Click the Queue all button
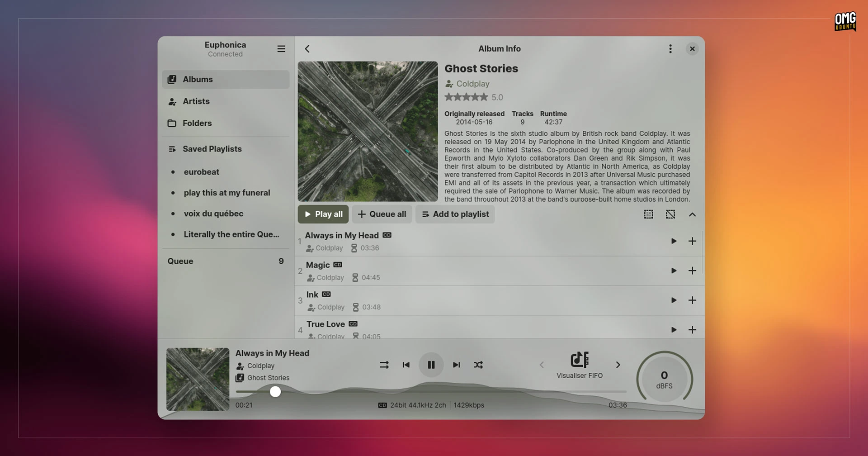868x456 pixels. pyautogui.click(x=382, y=214)
